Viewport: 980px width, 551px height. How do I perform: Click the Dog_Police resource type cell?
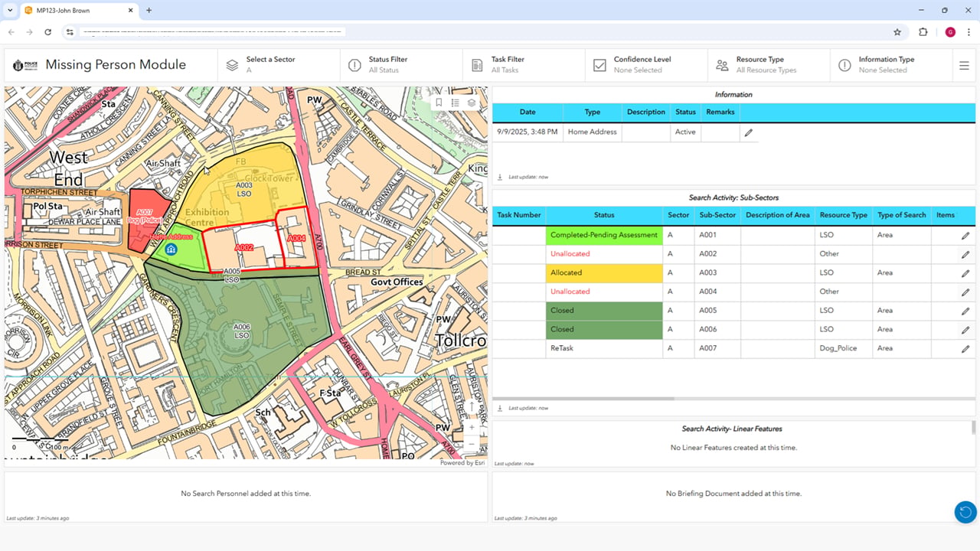pos(843,348)
